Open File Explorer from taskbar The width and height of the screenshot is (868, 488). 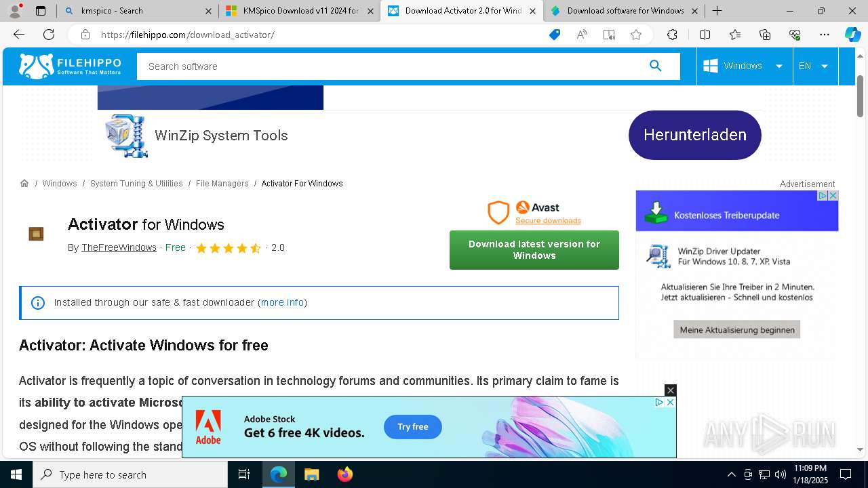click(x=311, y=474)
